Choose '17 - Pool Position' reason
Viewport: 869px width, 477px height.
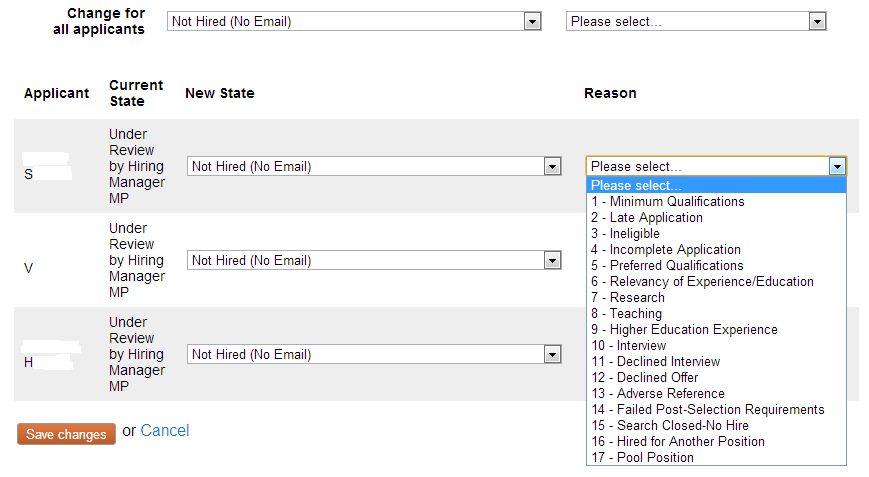click(642, 458)
